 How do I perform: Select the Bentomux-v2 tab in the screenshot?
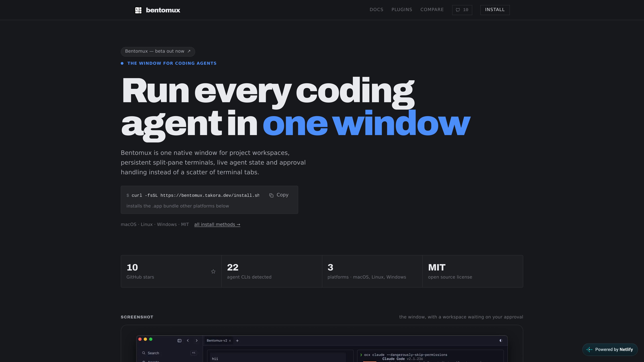(x=219, y=341)
